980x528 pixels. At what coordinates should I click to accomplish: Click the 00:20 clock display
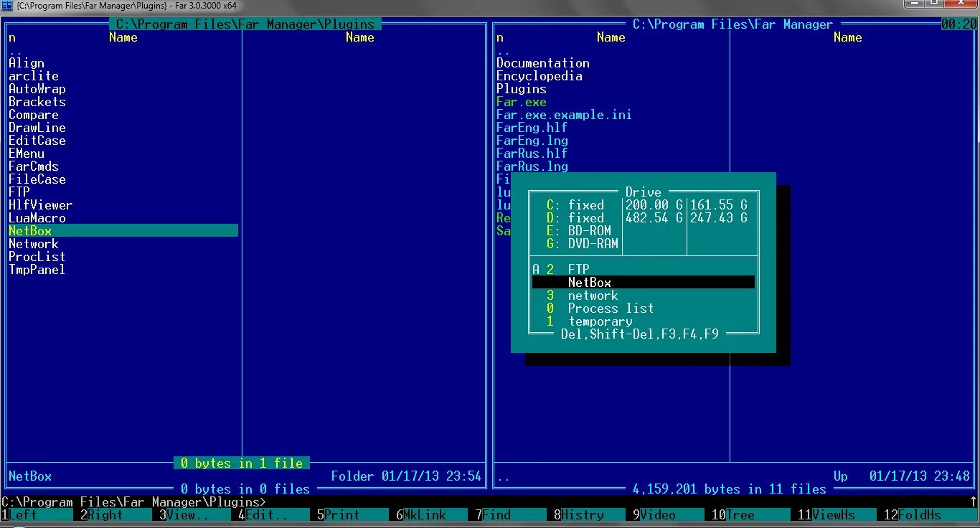[x=959, y=24]
